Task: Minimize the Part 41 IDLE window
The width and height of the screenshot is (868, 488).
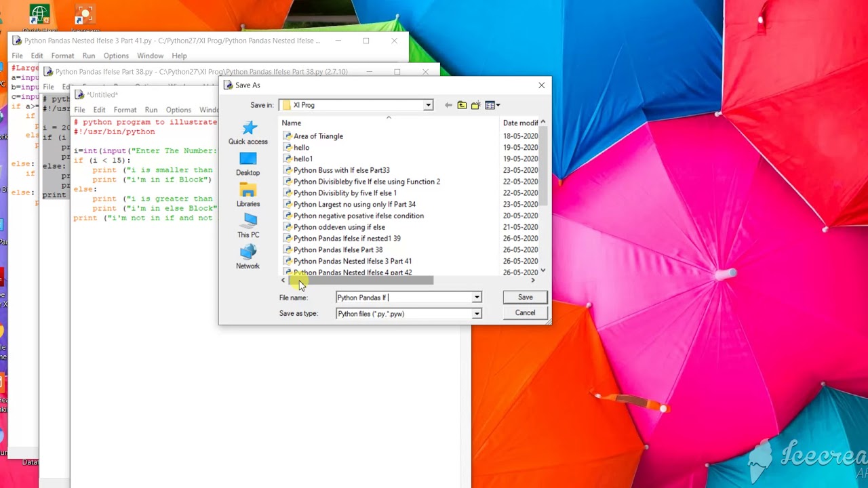Action: (338, 41)
